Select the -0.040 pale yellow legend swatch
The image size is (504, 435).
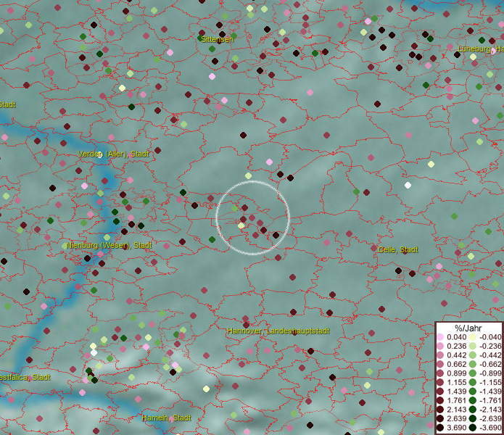[x=473, y=337]
